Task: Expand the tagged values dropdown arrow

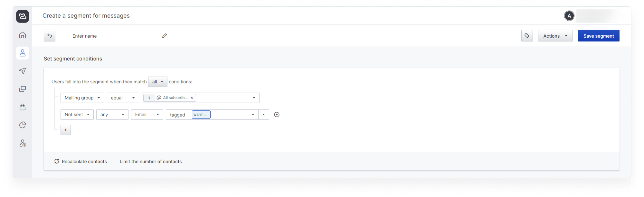Action: click(253, 115)
